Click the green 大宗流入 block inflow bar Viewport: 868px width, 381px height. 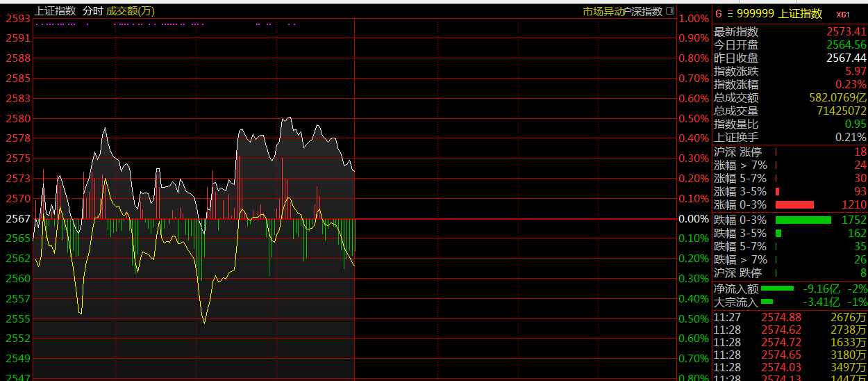(x=767, y=301)
